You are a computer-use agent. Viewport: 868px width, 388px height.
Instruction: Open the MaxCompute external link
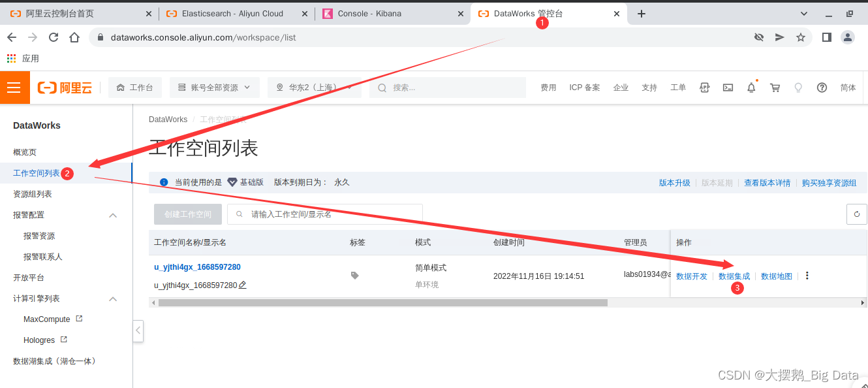[53, 319]
